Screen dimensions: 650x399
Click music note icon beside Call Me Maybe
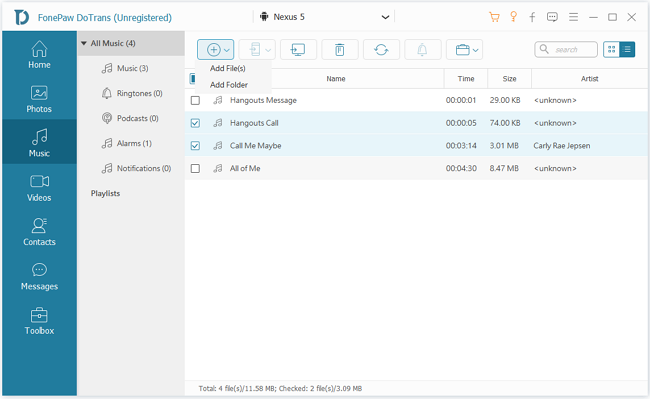(x=218, y=145)
